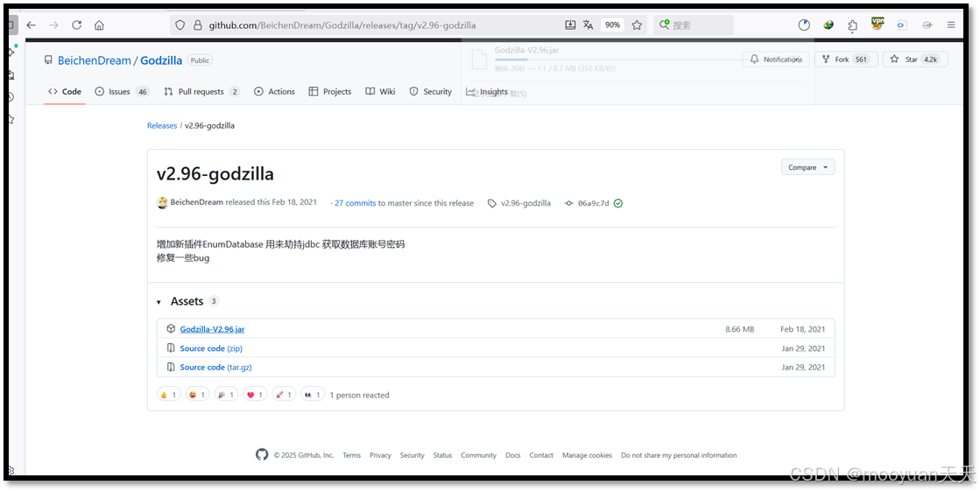
Task: Open the Insights tab
Action: [487, 92]
